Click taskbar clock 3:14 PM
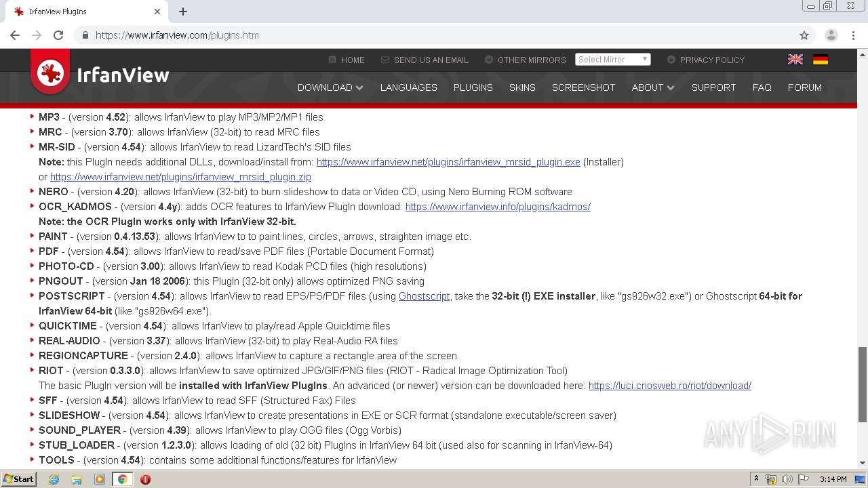Screen dimensions: 868x488 click(x=833, y=479)
